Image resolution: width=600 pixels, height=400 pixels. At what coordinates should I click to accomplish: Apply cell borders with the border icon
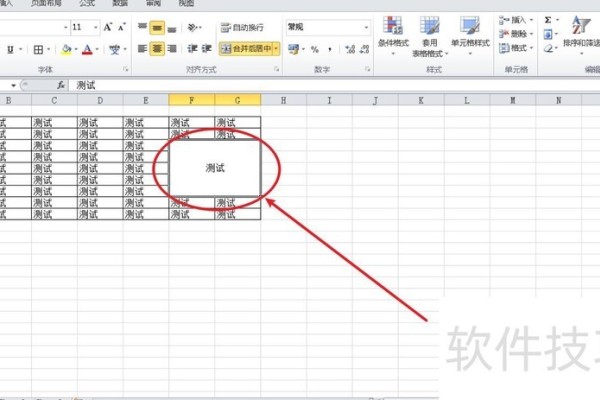(x=38, y=49)
